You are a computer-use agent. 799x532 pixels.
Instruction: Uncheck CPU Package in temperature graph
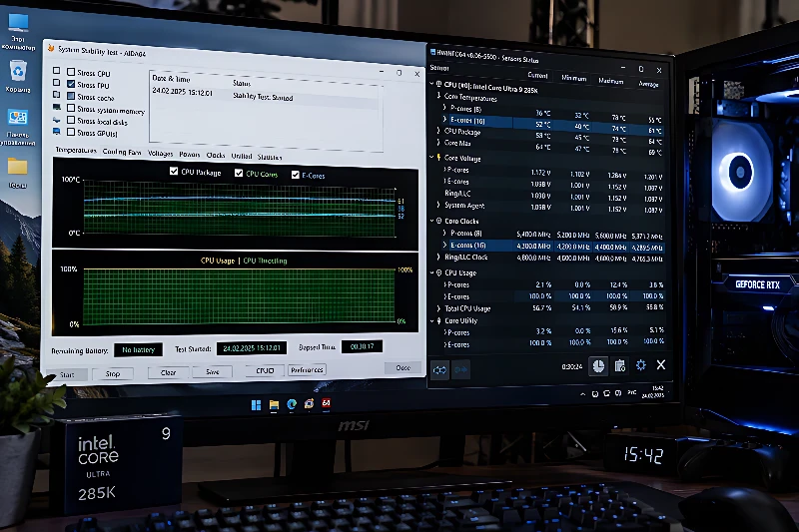pos(174,171)
